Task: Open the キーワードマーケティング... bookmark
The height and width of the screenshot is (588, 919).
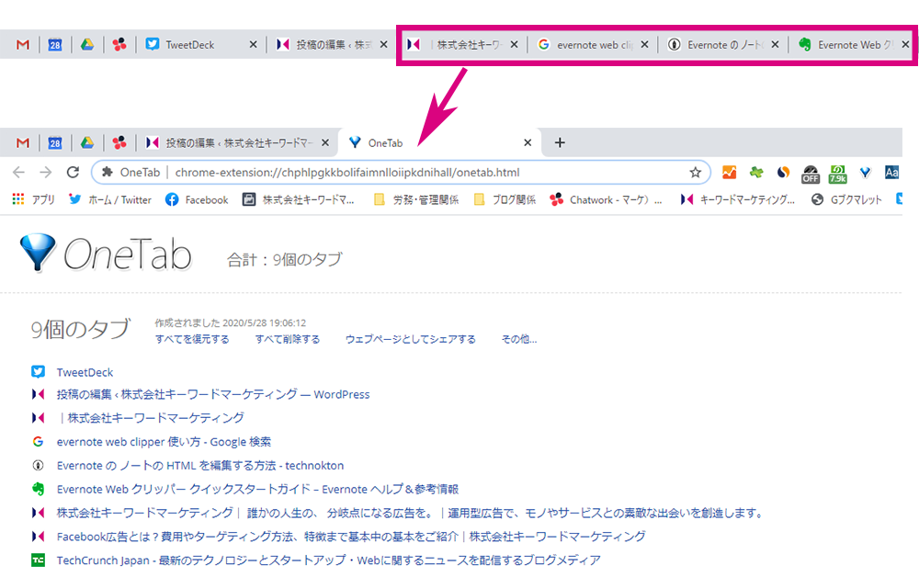Action: click(738, 199)
